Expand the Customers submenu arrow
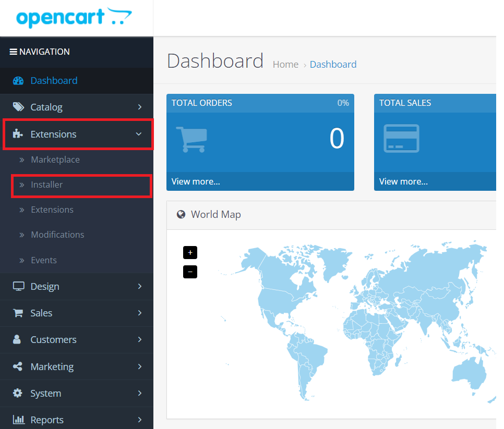 tap(139, 340)
